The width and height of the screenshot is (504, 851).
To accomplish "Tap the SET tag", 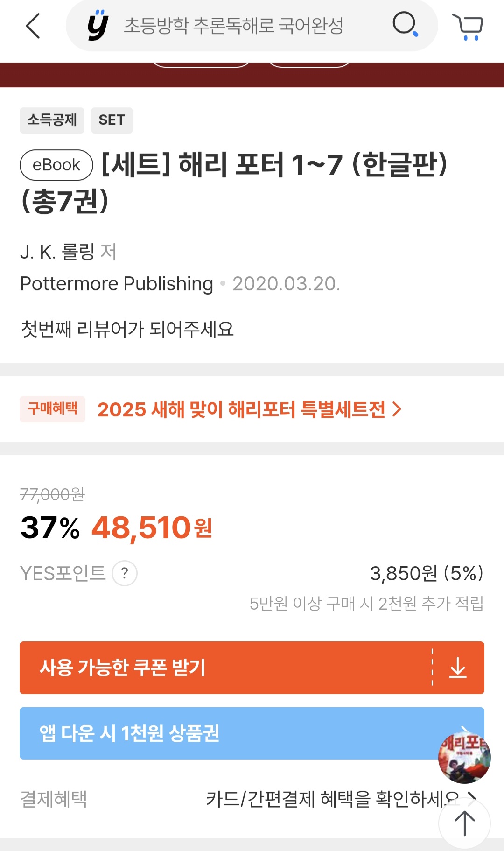I will click(x=112, y=120).
